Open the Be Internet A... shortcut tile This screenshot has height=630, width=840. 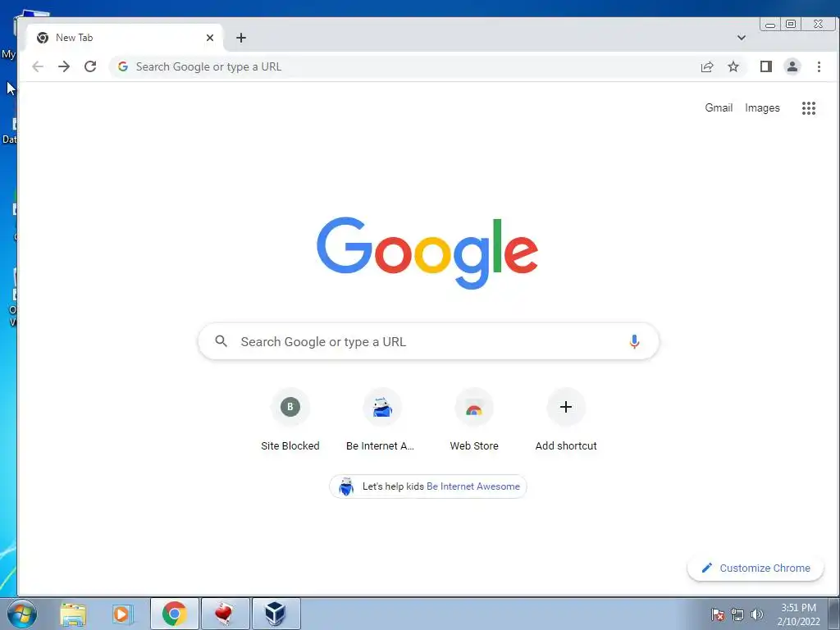(x=382, y=421)
